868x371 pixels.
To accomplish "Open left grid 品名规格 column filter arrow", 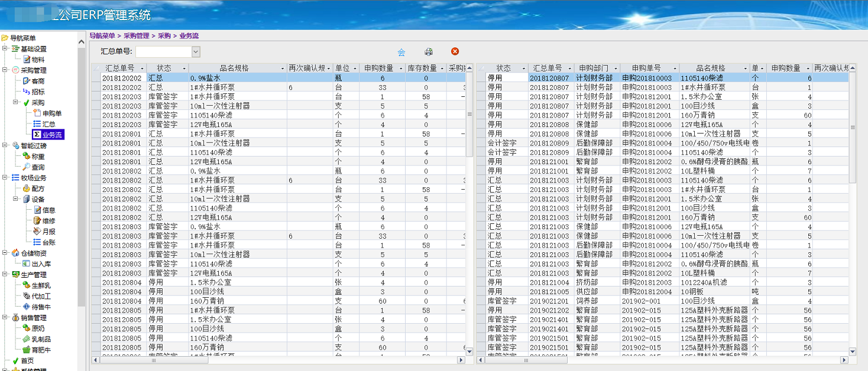I will click(x=283, y=69).
